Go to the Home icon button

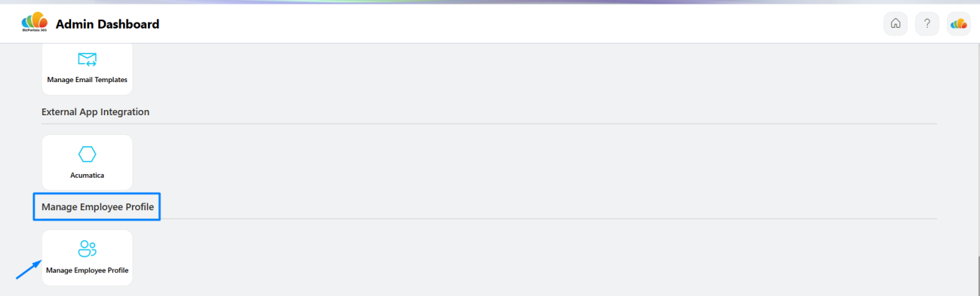tap(896, 23)
